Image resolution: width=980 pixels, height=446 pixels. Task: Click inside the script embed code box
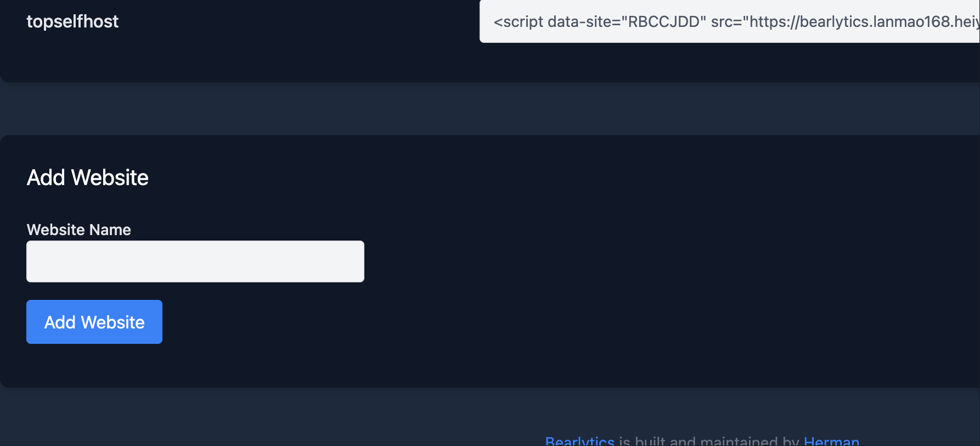(730, 21)
